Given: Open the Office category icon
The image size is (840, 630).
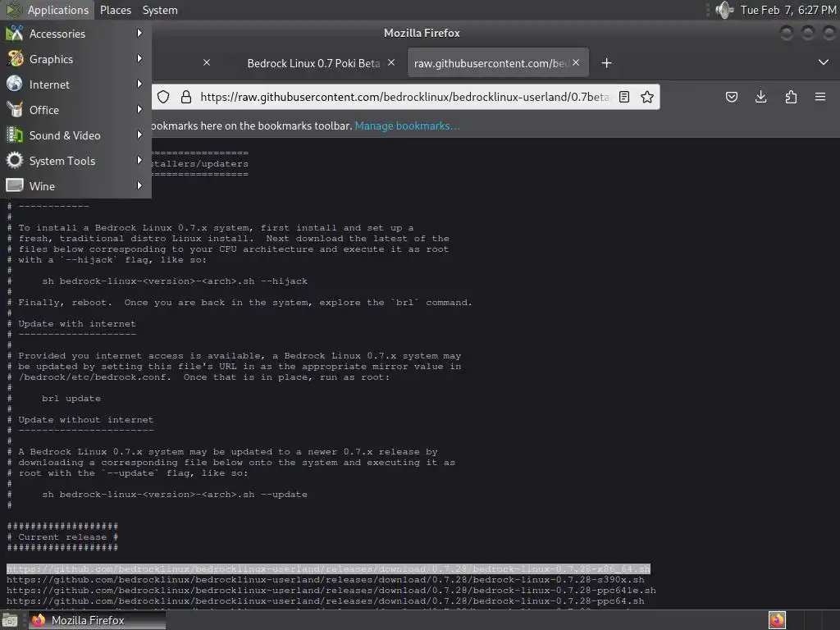Looking at the screenshot, I should pos(15,110).
